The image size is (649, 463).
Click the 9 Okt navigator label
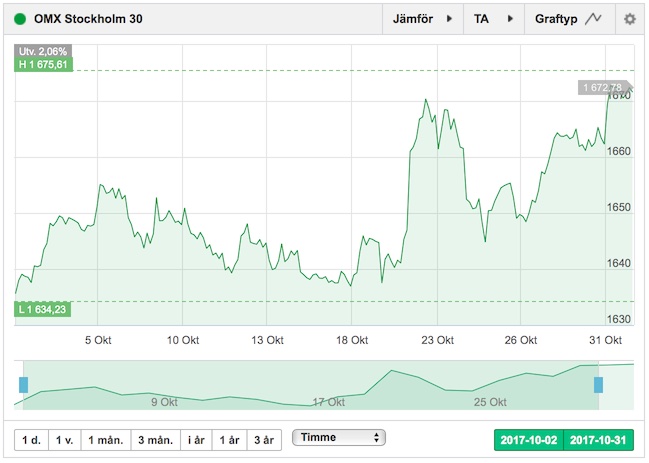click(164, 402)
